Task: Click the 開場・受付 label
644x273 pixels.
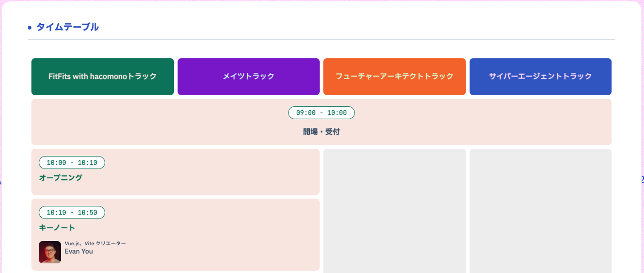Action: [x=321, y=132]
